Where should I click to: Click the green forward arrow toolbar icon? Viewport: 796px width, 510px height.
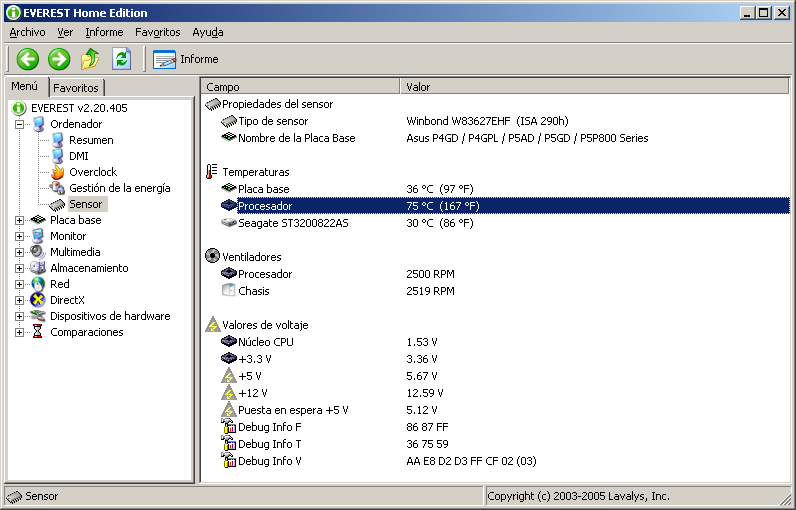coord(59,59)
